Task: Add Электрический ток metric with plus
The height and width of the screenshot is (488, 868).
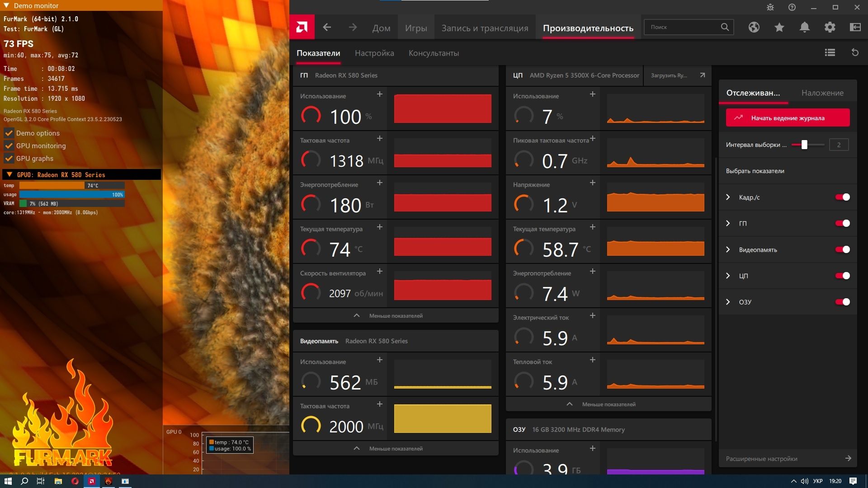Action: coord(593,315)
